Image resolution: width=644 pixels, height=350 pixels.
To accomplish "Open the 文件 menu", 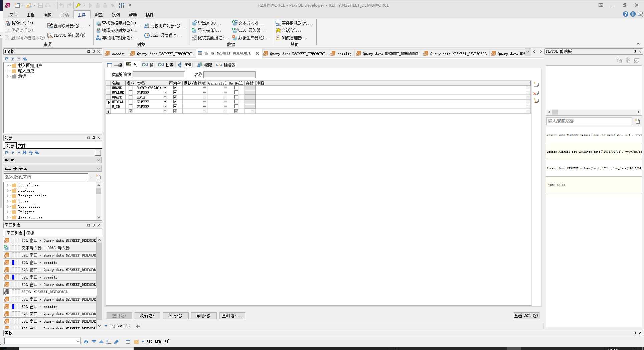I will [13, 15].
